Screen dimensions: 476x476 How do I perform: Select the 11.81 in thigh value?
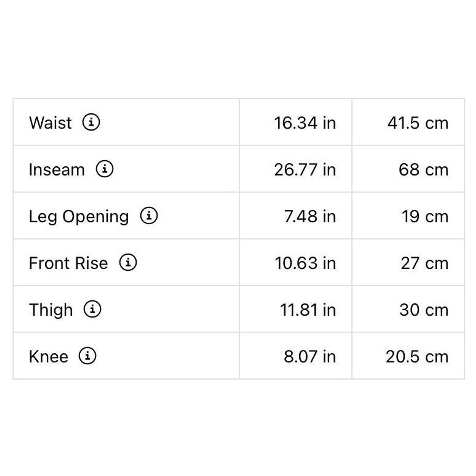coord(308,310)
